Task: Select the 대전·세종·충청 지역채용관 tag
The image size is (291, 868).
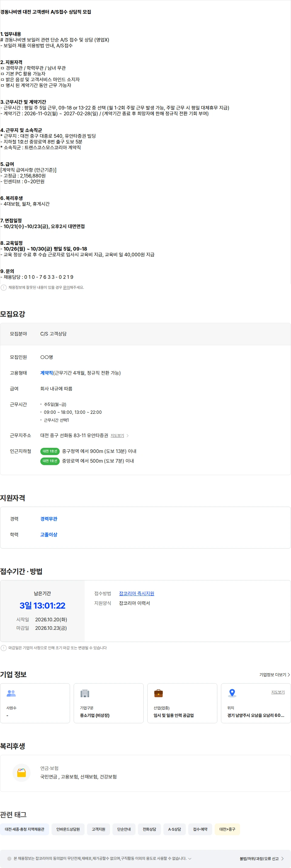Action: pos(25,829)
